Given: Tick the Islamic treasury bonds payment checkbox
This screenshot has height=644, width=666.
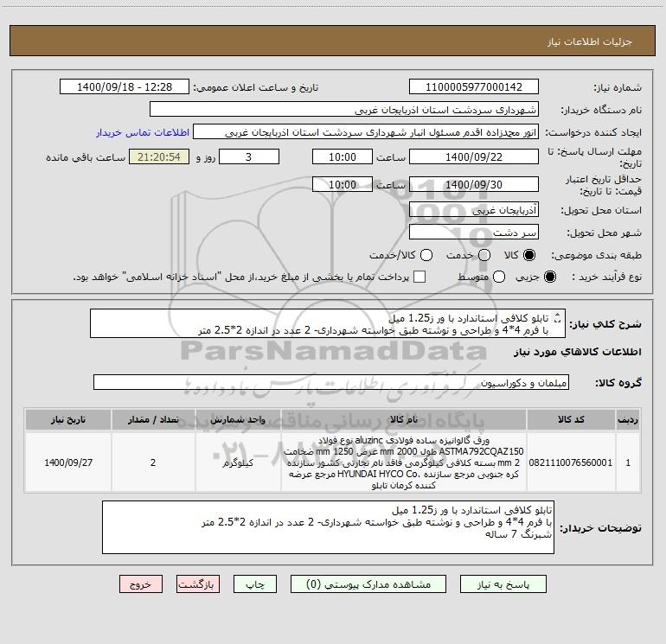Looking at the screenshot, I should tap(419, 277).
